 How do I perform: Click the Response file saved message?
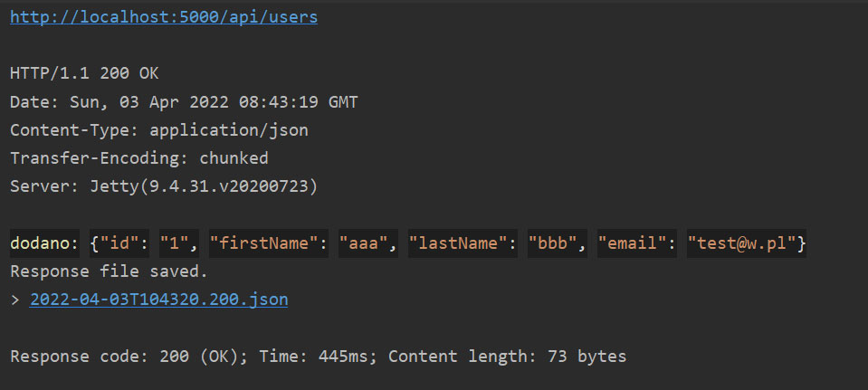tap(109, 271)
